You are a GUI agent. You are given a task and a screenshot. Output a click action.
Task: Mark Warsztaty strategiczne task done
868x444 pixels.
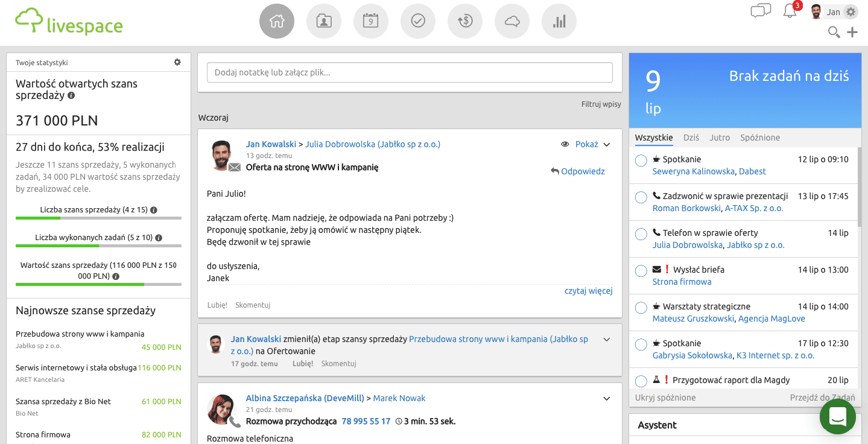(x=641, y=308)
